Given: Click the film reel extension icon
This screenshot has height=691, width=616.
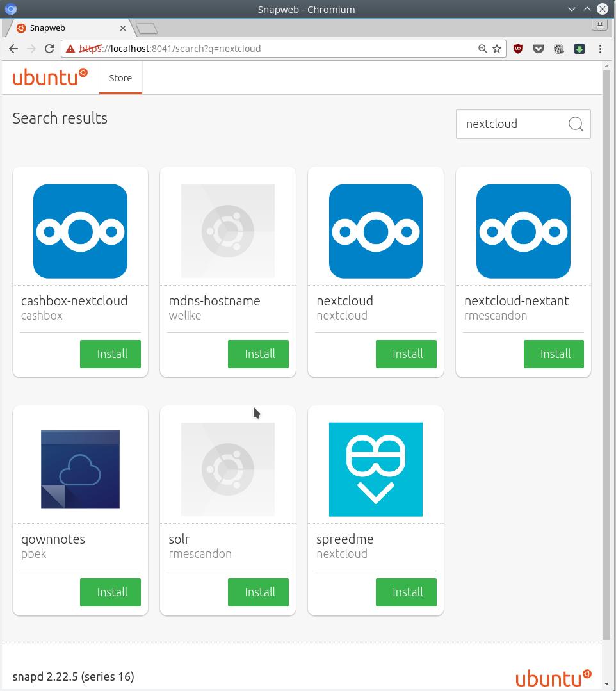Looking at the screenshot, I should [559, 49].
